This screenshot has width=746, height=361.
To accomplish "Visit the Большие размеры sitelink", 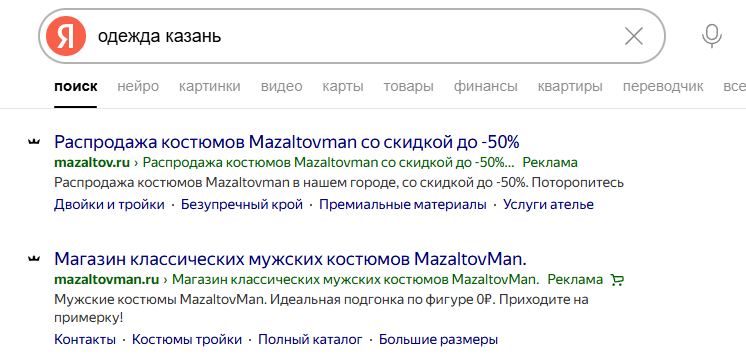I will 438,340.
